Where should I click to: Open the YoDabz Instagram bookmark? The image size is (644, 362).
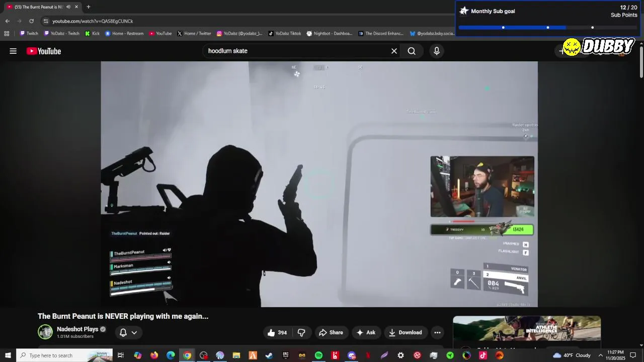[239, 34]
